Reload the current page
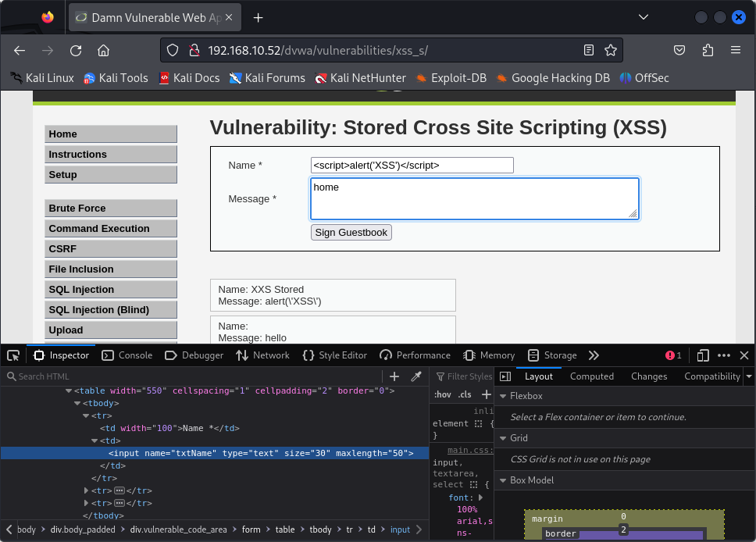The height and width of the screenshot is (542, 756). pyautogui.click(x=76, y=50)
